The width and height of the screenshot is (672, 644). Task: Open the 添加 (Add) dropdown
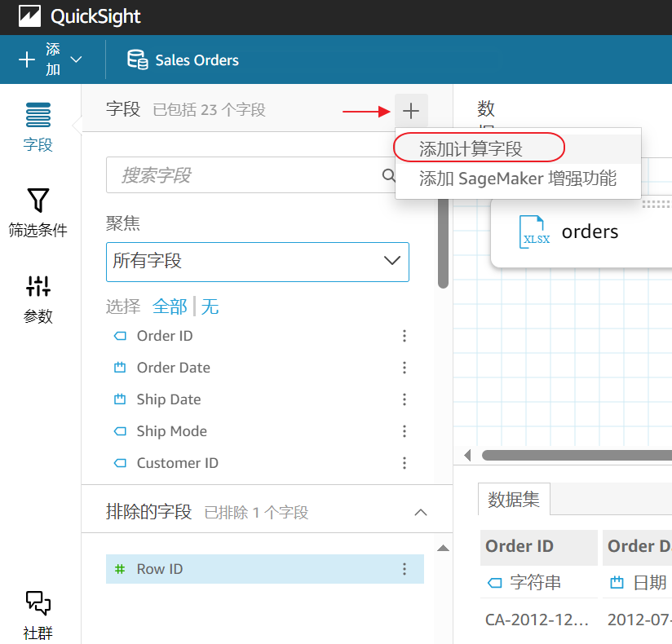(x=51, y=60)
